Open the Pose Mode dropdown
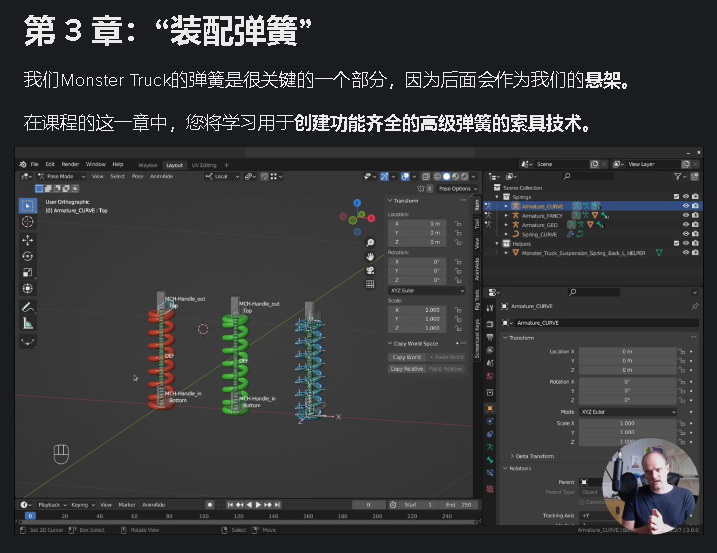This screenshot has width=717, height=553. tap(61, 176)
